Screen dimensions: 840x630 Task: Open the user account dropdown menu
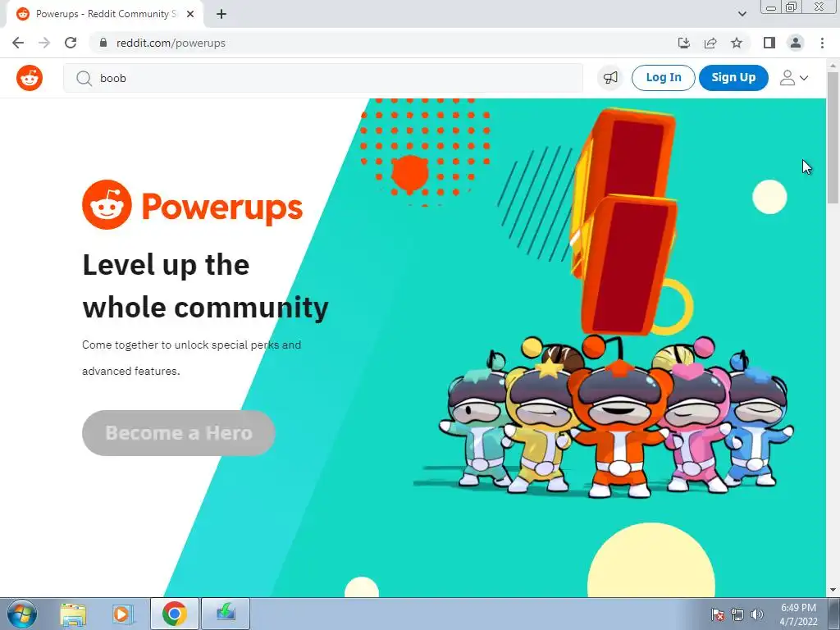pyautogui.click(x=793, y=78)
